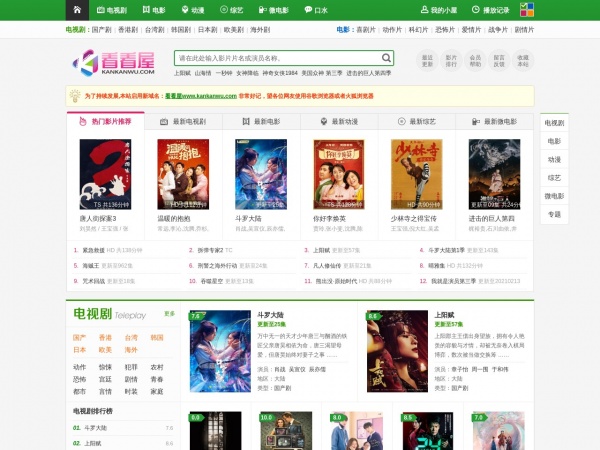Click hot search term 上阳赋
The height and width of the screenshot is (450, 600).
(182, 73)
